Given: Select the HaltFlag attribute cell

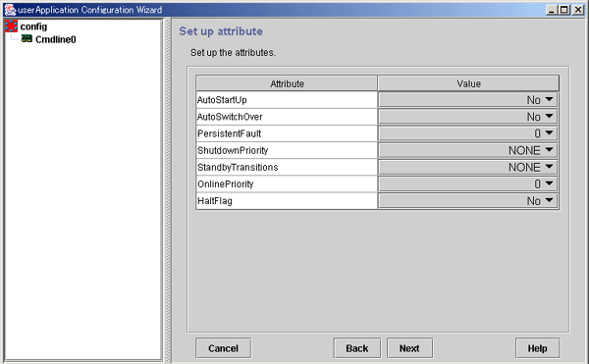Looking at the screenshot, I should pos(287,201).
